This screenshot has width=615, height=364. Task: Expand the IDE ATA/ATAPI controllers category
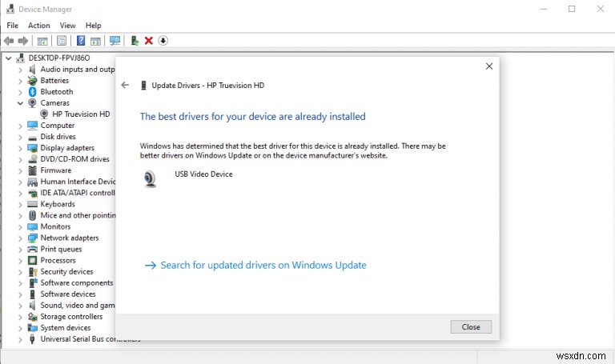pos(20,193)
